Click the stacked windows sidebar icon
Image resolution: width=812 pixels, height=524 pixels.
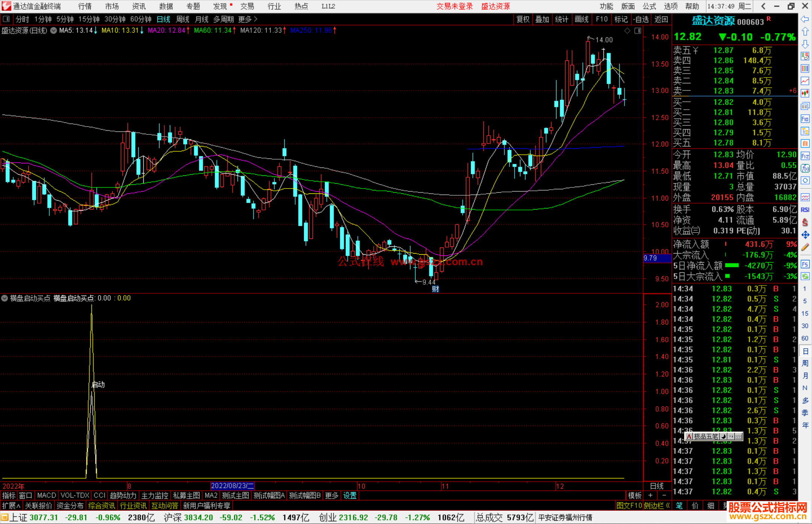[805, 106]
